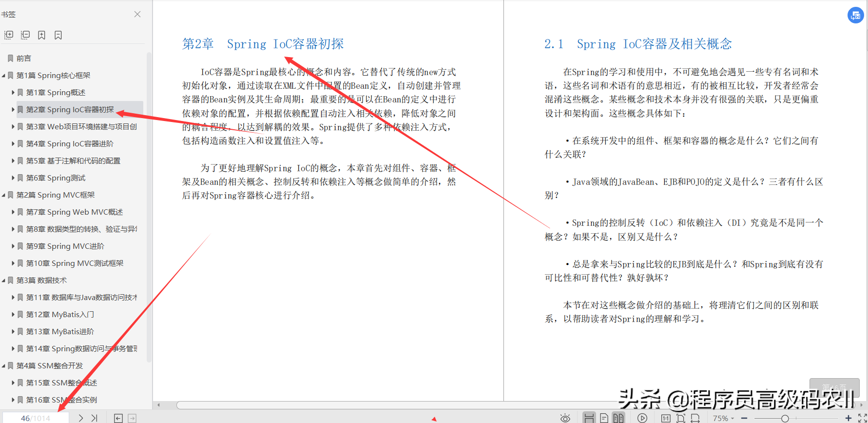Click the bookmark icon beside 第9章 Spring MVC进阶

coord(20,246)
